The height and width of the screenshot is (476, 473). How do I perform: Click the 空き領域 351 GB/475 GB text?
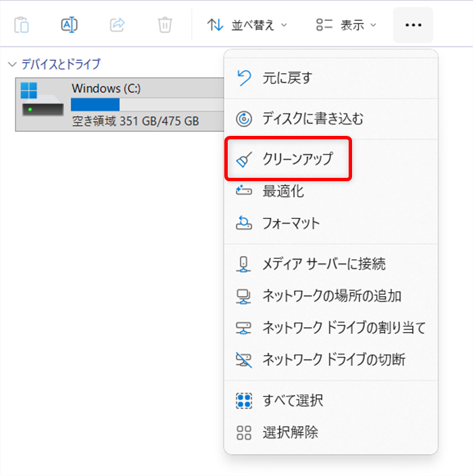135,121
